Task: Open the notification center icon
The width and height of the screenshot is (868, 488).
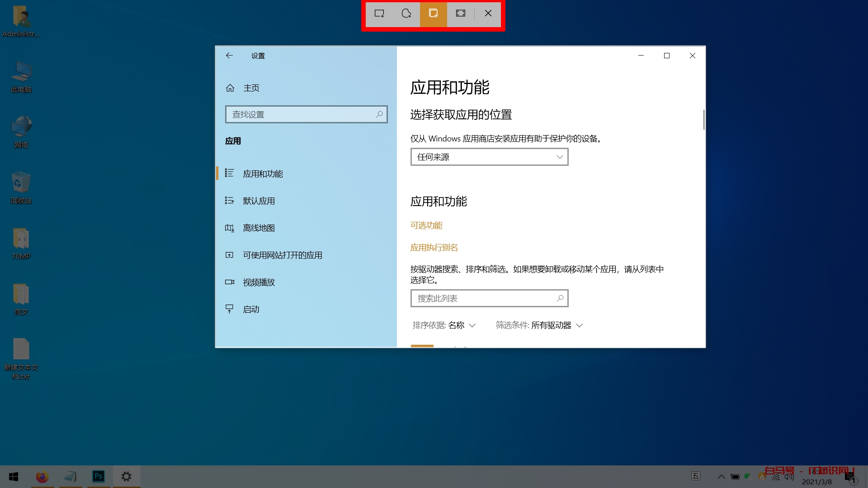Action: [x=849, y=476]
